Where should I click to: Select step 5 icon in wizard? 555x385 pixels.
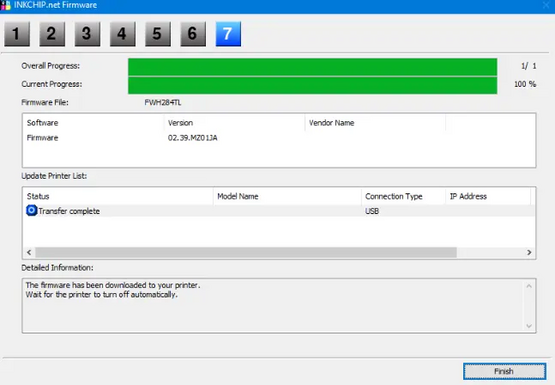158,34
